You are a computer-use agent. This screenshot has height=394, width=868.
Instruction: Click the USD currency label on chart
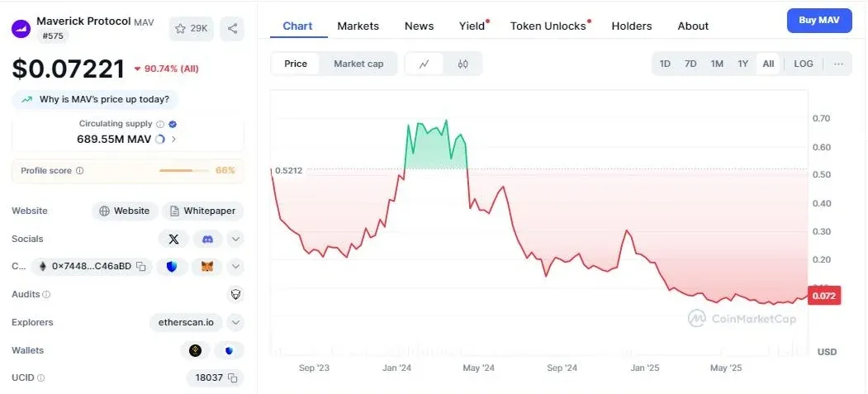[827, 352]
